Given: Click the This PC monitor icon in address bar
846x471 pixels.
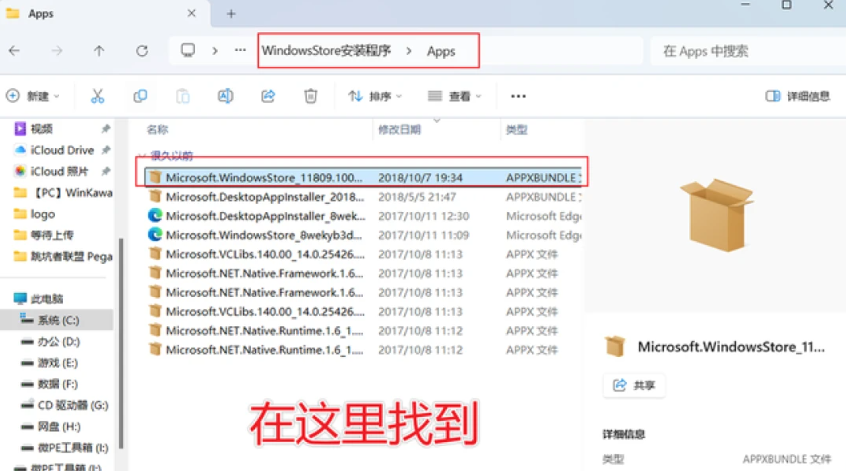Looking at the screenshot, I should click(x=188, y=51).
